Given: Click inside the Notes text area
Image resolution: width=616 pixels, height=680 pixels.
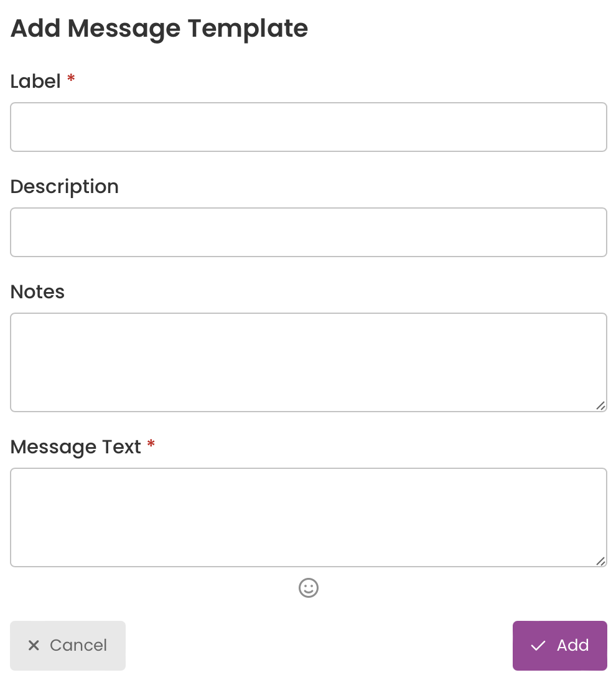Looking at the screenshot, I should coord(309,362).
